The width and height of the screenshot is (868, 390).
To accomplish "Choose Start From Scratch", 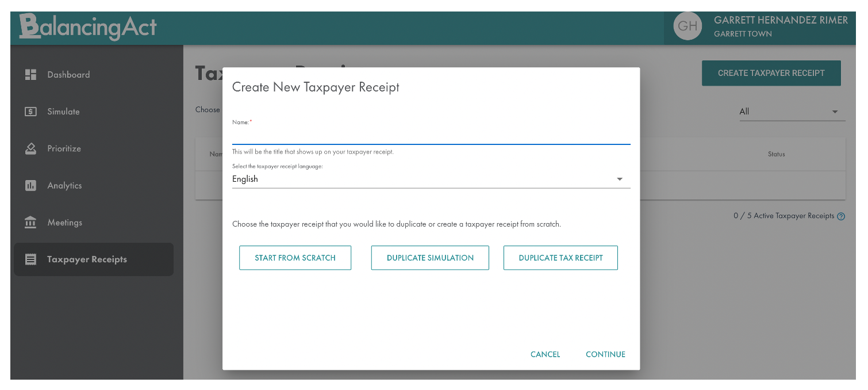I will coord(295,258).
